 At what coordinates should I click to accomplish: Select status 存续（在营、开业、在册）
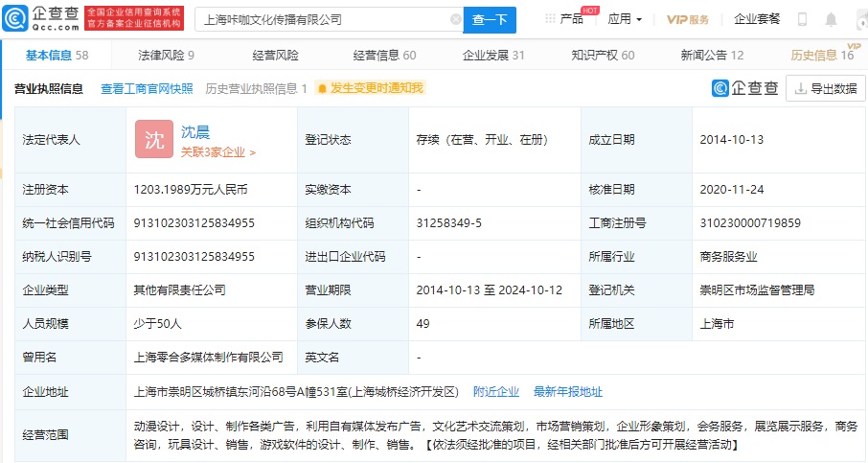(482, 140)
